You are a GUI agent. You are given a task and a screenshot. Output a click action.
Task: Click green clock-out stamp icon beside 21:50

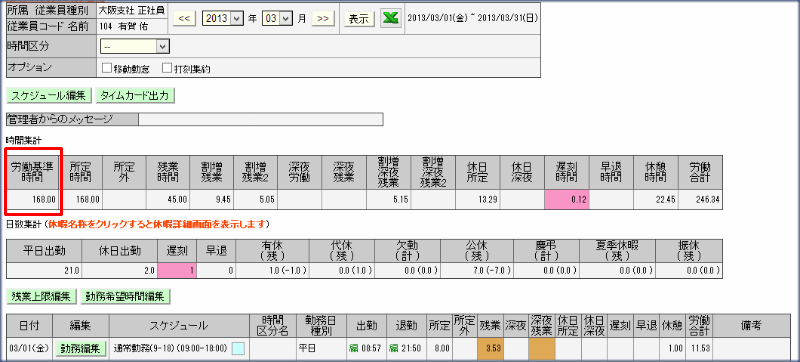[392, 349]
